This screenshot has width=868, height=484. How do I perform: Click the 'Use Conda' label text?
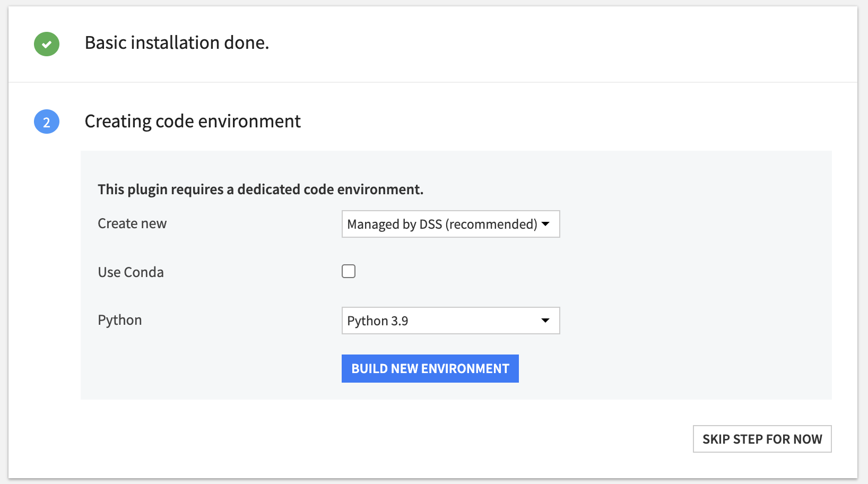click(131, 272)
